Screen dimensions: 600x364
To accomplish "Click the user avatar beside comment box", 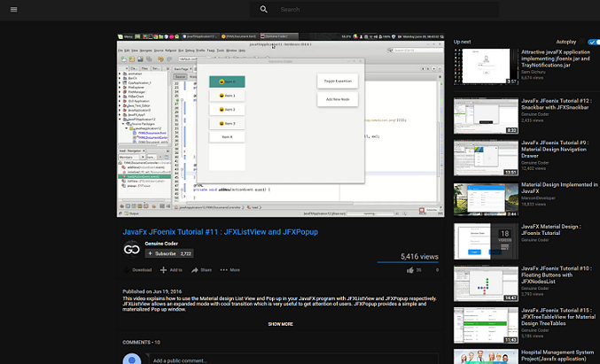I will coord(132,360).
